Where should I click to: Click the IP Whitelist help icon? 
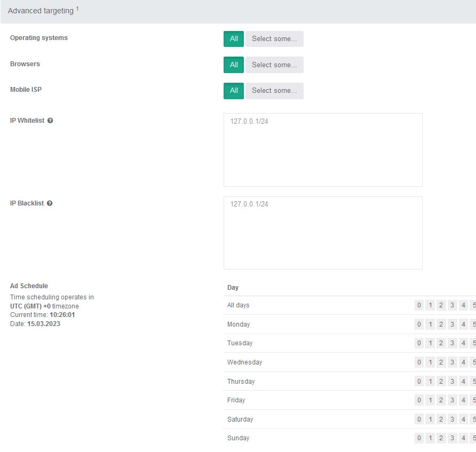50,121
